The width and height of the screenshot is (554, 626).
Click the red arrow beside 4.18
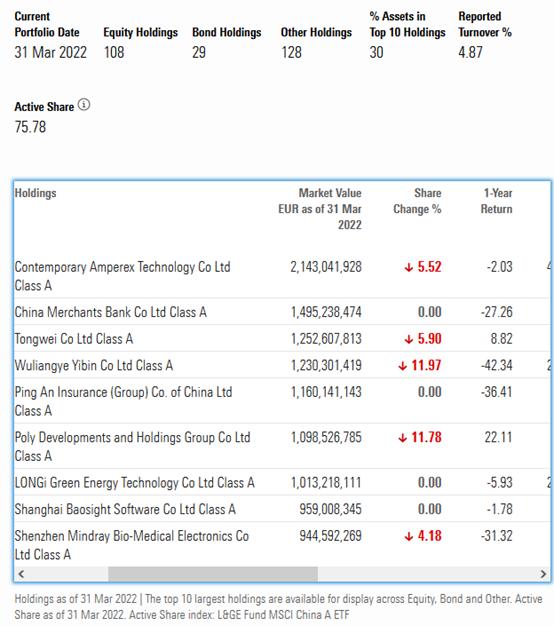[x=409, y=536]
